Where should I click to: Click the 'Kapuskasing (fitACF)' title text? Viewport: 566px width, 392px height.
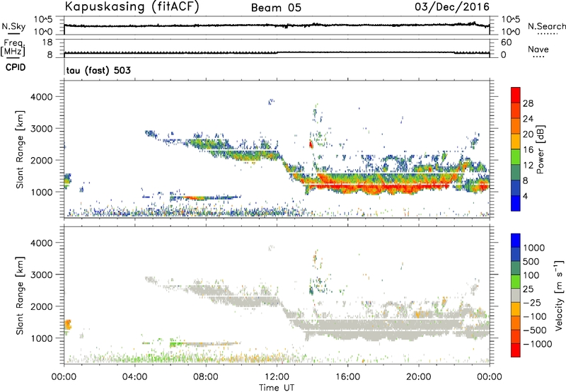[x=132, y=7]
